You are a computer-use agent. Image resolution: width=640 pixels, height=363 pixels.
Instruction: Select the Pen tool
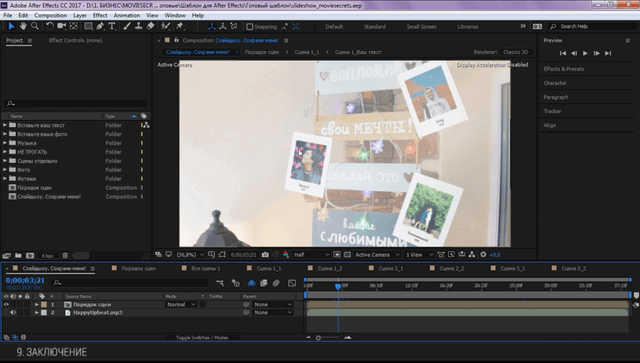(x=100, y=26)
